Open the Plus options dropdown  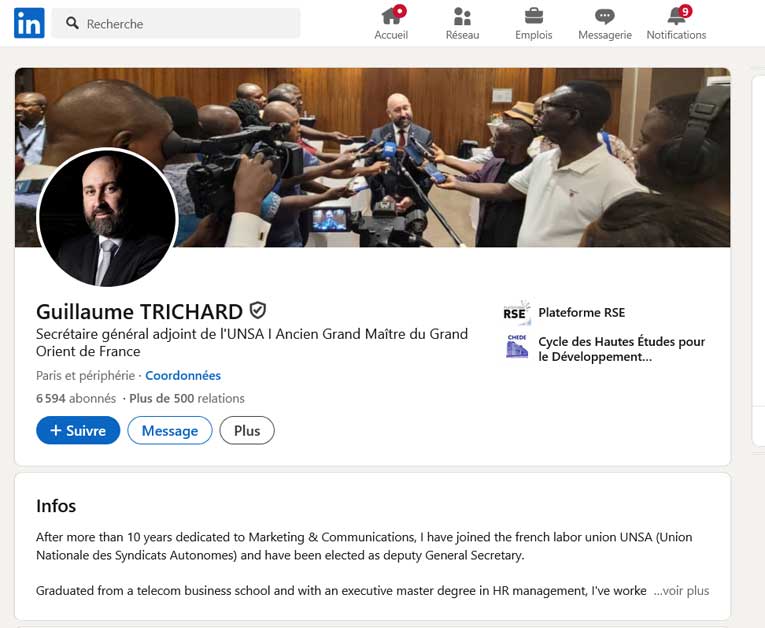point(247,430)
